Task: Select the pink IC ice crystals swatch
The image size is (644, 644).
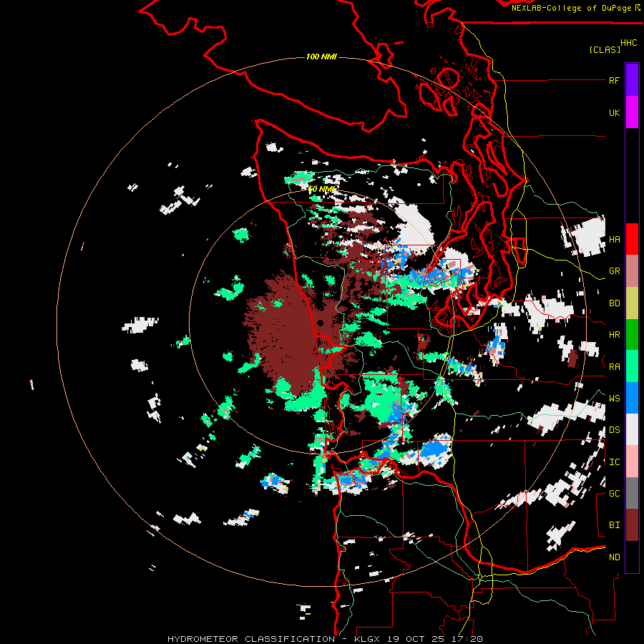Action: [x=632, y=462]
